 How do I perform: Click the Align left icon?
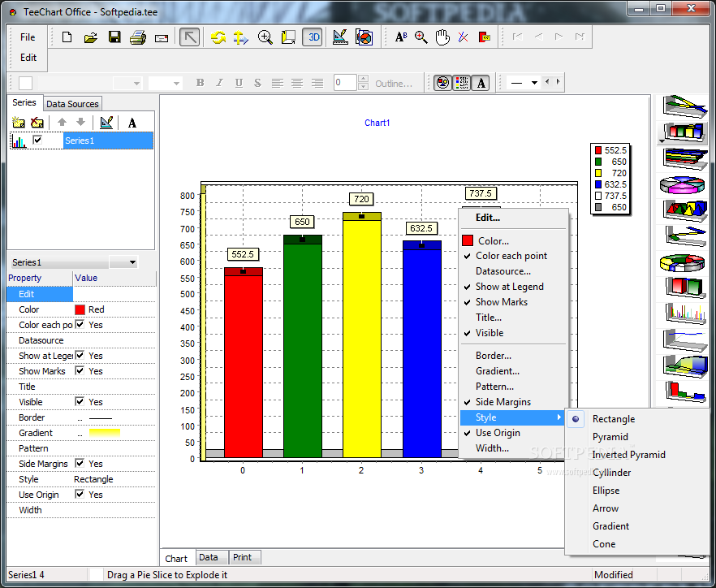(x=277, y=83)
